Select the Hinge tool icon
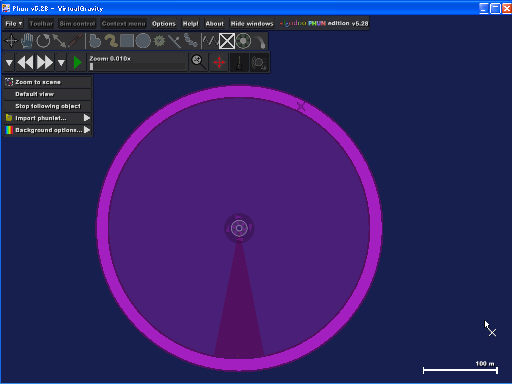Image resolution: width=513 pixels, height=385 pixels. 244,41
